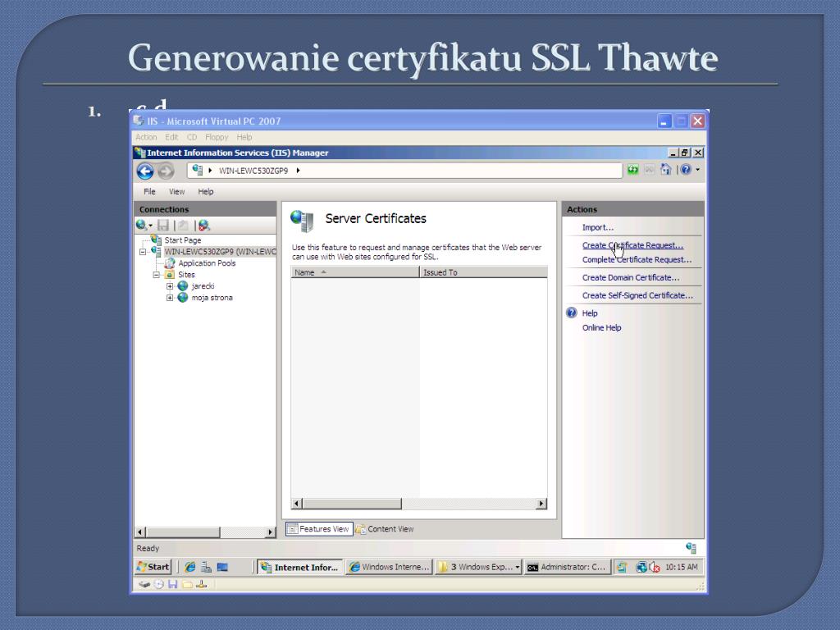Click Help in the Actions pane

coord(590,313)
